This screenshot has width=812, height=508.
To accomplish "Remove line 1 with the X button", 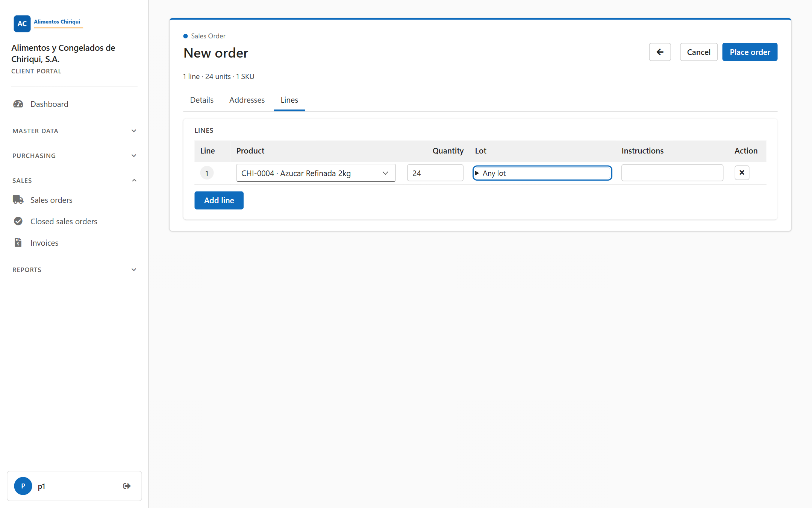I will pyautogui.click(x=742, y=173).
